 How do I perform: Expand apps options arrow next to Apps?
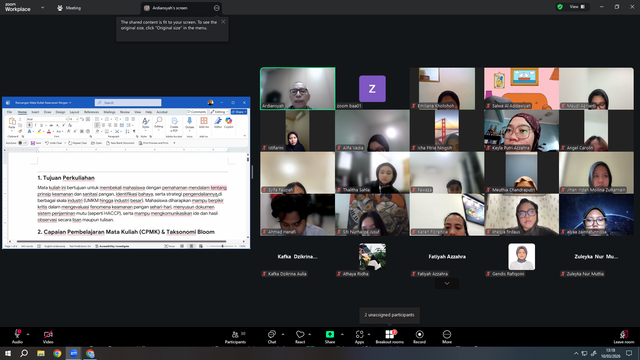[x=369, y=334]
